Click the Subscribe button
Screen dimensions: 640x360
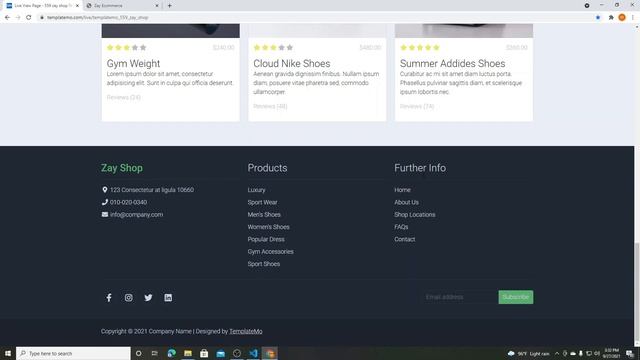click(x=516, y=297)
